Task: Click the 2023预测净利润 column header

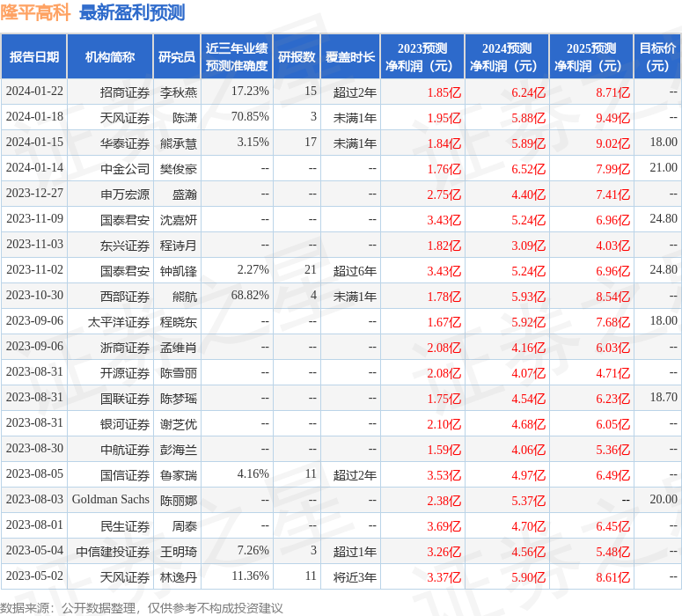Action: coord(422,56)
